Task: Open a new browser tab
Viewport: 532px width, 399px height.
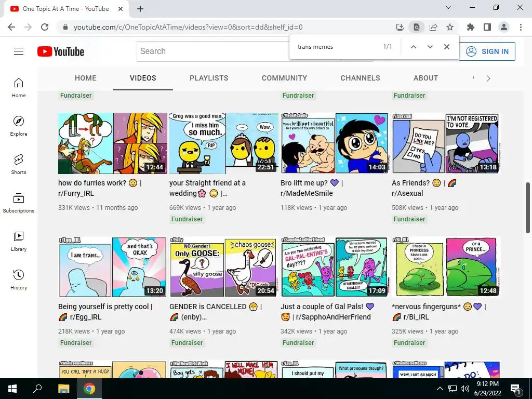Action: tap(140, 9)
